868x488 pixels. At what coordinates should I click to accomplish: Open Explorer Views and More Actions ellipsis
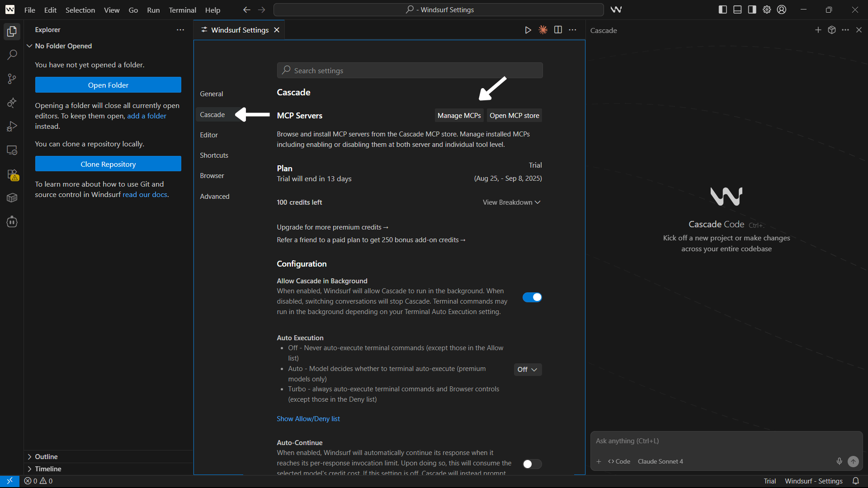click(x=180, y=30)
